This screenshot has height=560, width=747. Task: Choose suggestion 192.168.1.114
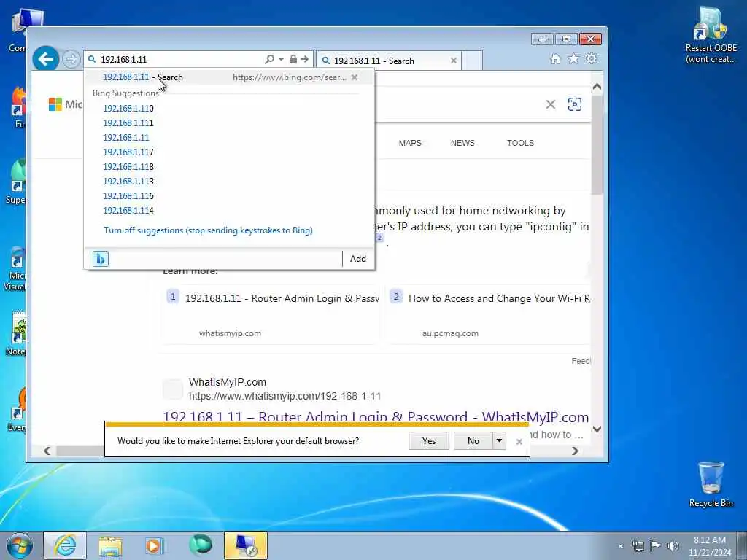pos(128,211)
